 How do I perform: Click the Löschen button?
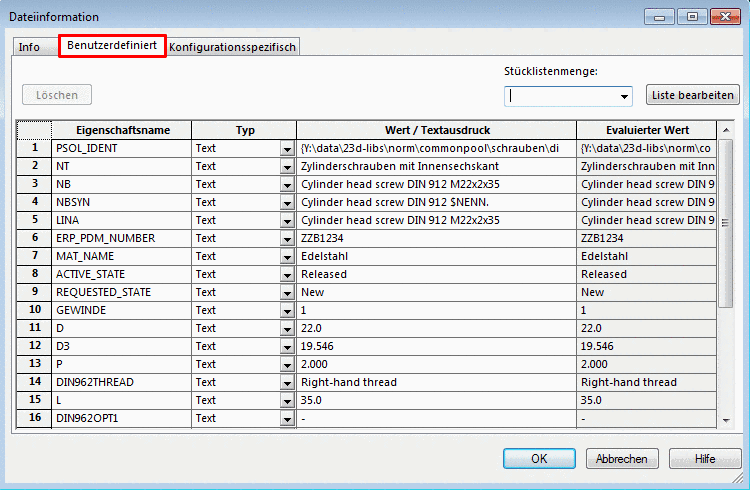(57, 95)
